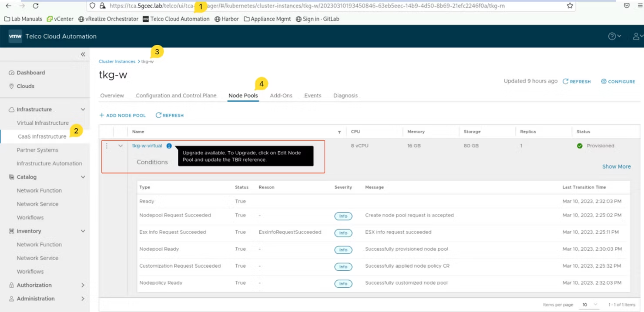This screenshot has height=312, width=644.
Task: Click the Refresh icon above the node pool table
Action: point(169,115)
